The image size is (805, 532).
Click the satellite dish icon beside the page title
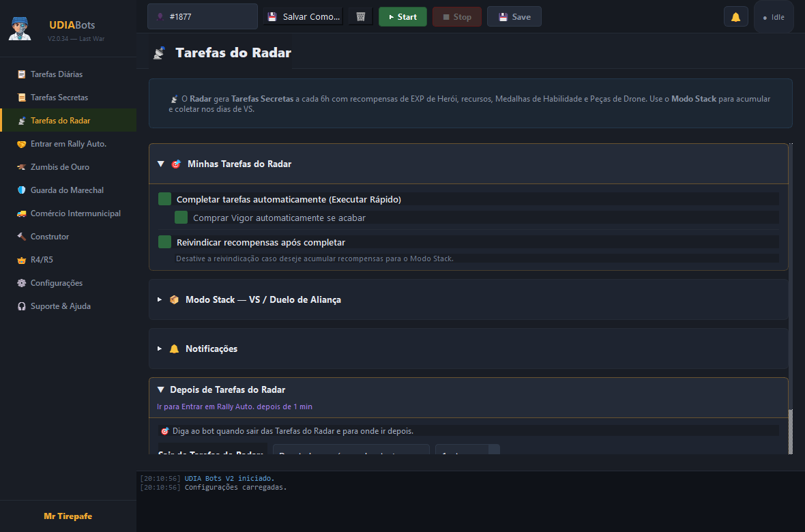pos(159,53)
